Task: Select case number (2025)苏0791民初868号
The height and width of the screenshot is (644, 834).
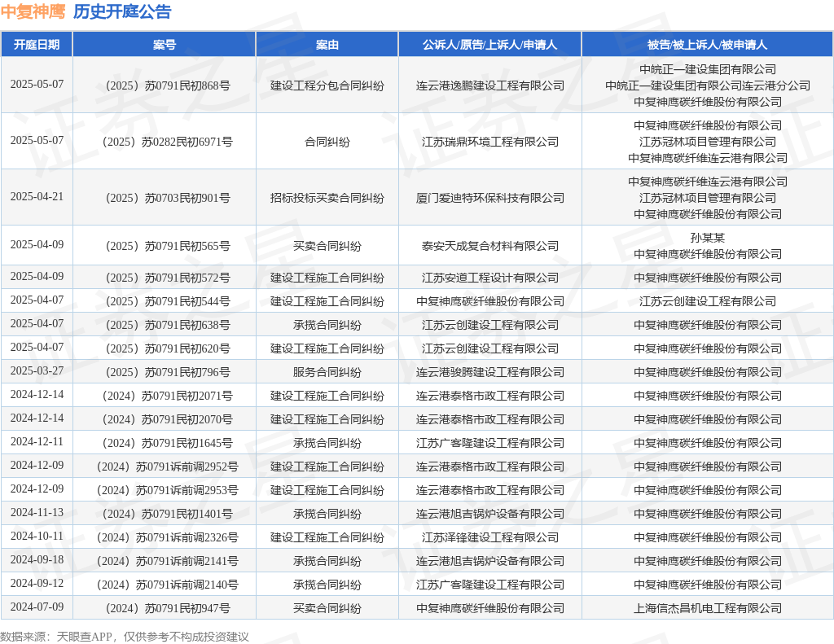Action: (x=168, y=85)
